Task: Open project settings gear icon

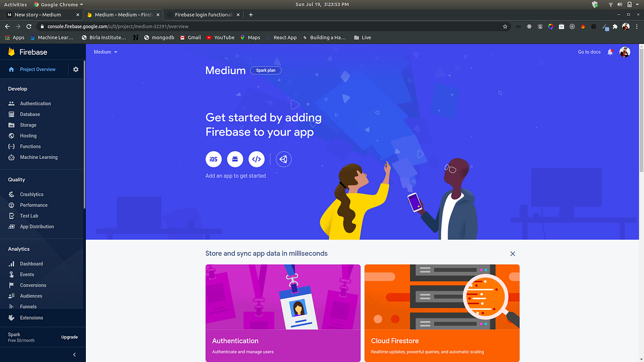Action: click(x=76, y=69)
